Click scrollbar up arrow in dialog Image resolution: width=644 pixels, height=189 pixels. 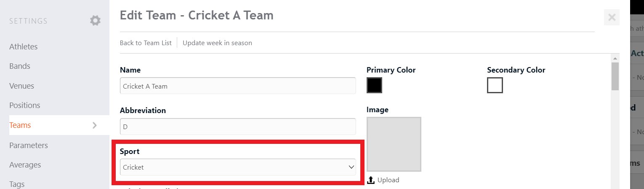click(615, 58)
